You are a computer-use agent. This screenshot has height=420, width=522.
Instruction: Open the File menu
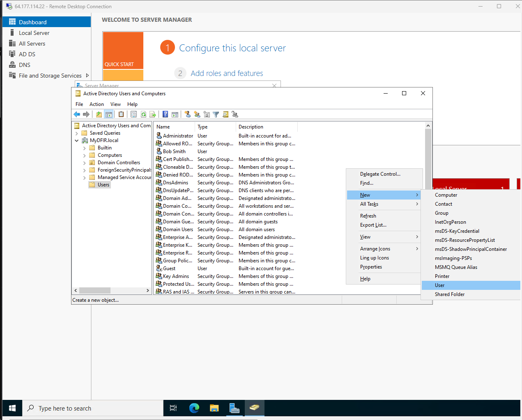[x=79, y=104]
